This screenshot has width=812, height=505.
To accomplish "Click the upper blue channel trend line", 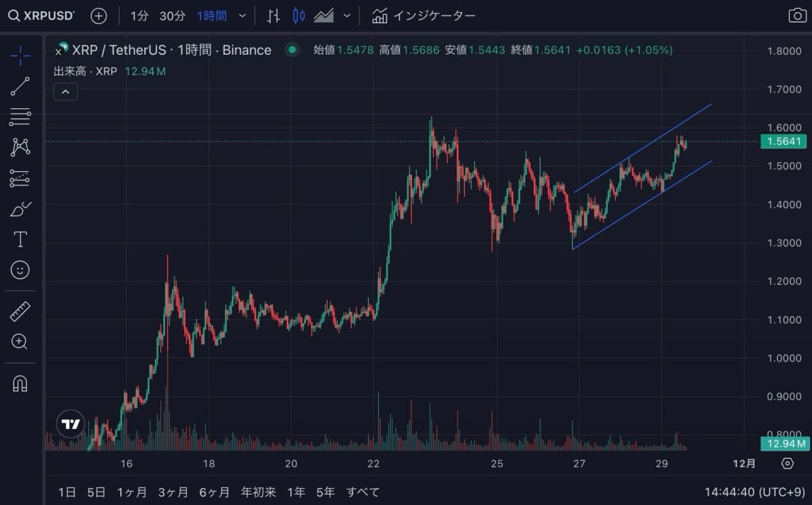I will [x=643, y=149].
